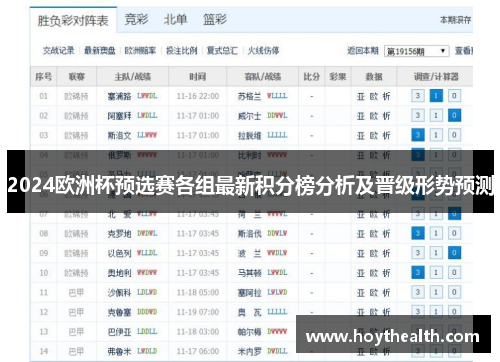Select the 11-18 05:00 match time
This screenshot has height=362, width=500.
click(x=198, y=293)
